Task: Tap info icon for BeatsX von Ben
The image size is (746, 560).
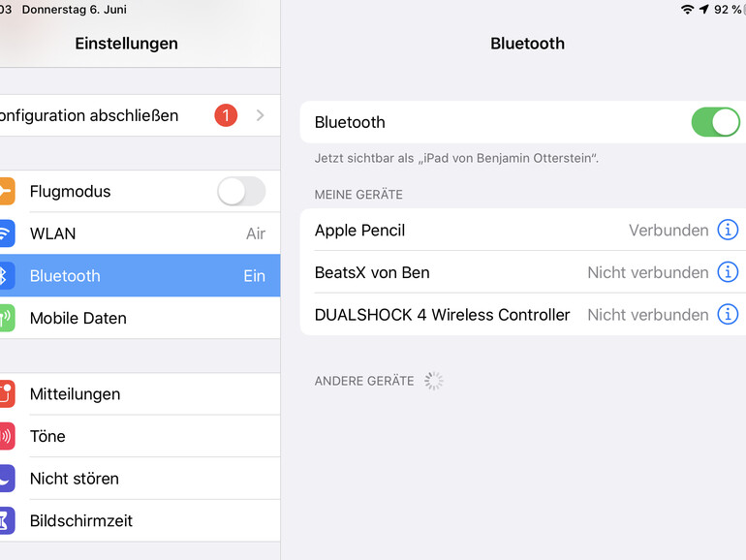Action: 728,272
